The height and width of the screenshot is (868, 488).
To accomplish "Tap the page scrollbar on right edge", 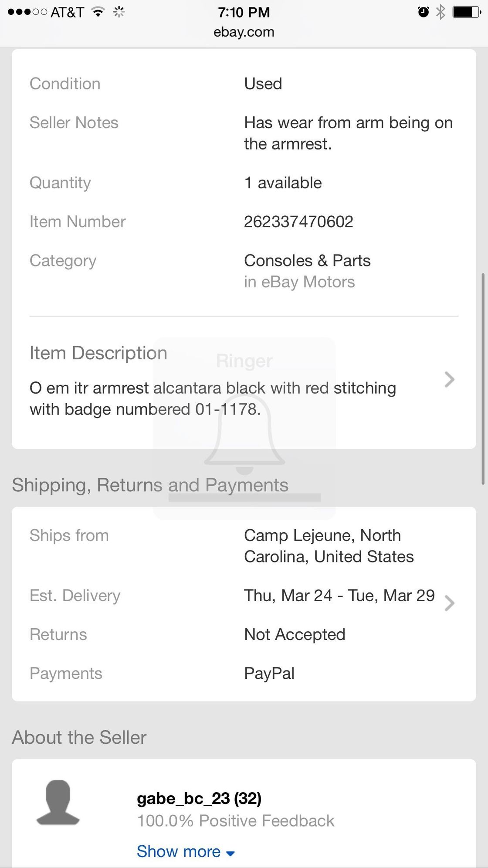I will [483, 378].
